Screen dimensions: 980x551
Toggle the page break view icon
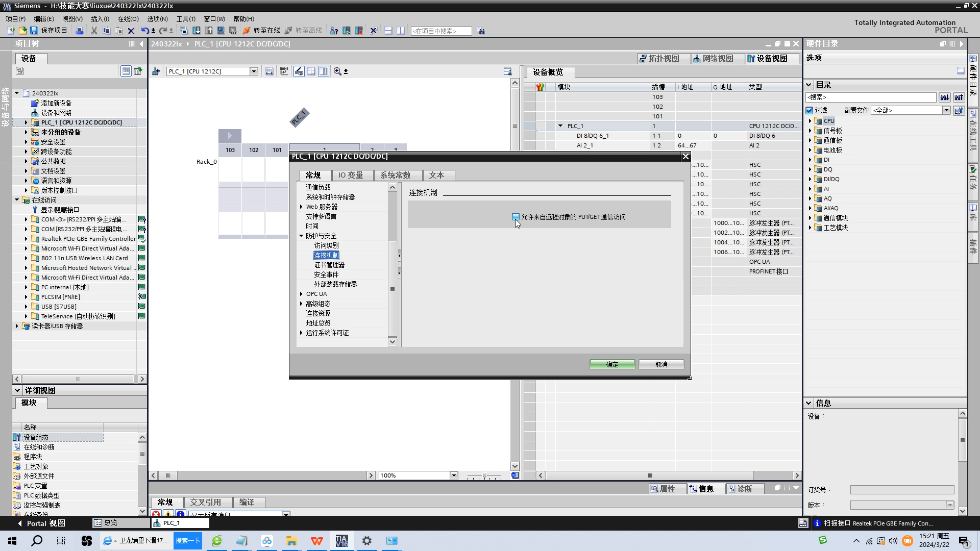tap(311, 71)
